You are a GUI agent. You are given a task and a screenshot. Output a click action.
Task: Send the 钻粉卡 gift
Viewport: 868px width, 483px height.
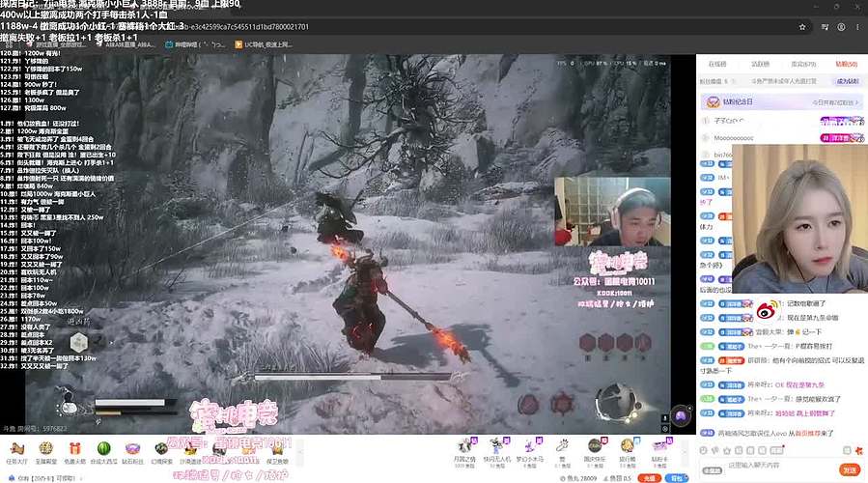point(659,452)
